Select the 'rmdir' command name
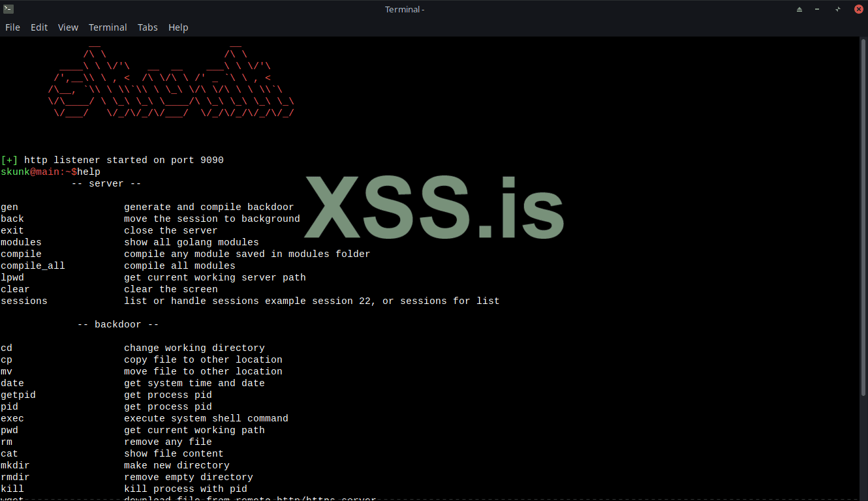The image size is (868, 501). (16, 478)
